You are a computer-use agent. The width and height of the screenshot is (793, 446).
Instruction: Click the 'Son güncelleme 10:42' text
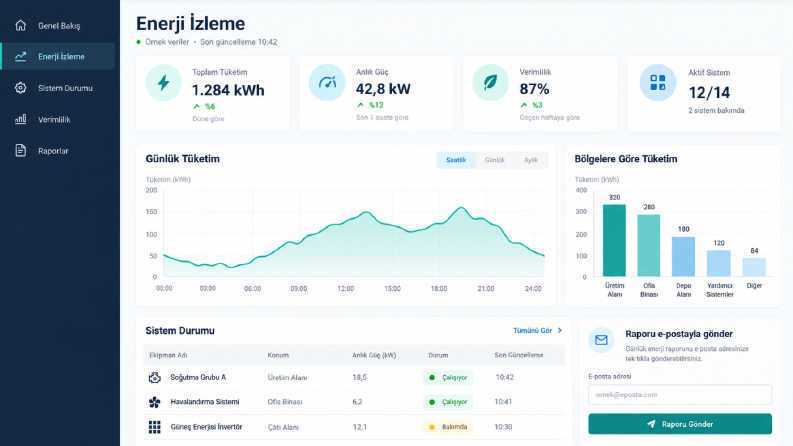click(x=238, y=42)
